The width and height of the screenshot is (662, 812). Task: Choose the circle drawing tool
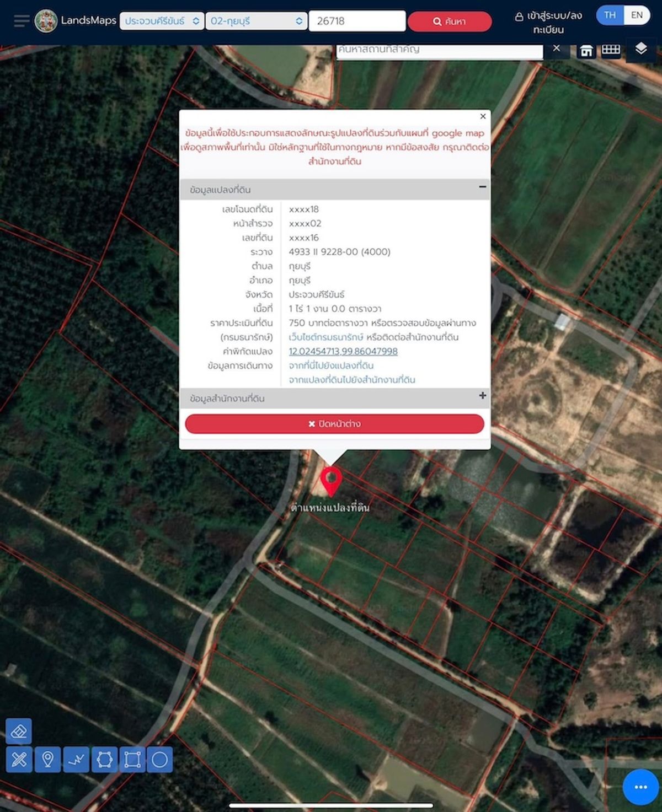[x=160, y=760]
